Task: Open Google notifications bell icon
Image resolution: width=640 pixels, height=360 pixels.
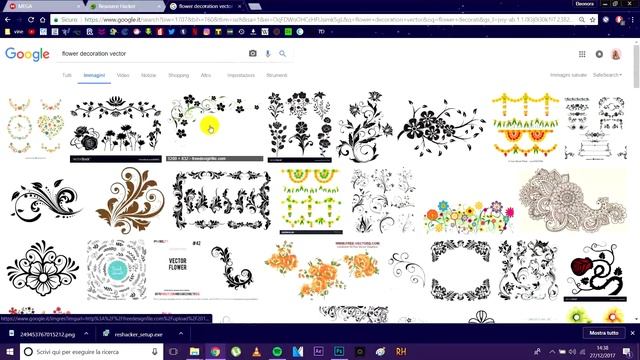Action: click(x=599, y=54)
